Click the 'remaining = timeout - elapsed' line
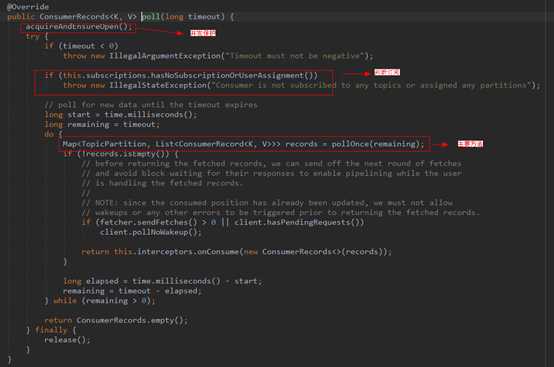Viewport: 554px width, 367px height. pos(132,291)
